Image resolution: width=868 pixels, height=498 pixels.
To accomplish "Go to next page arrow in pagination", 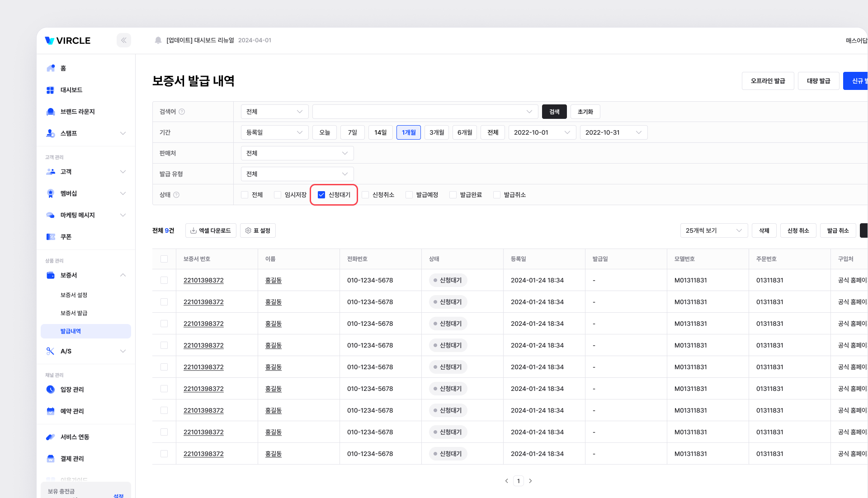I will (530, 481).
